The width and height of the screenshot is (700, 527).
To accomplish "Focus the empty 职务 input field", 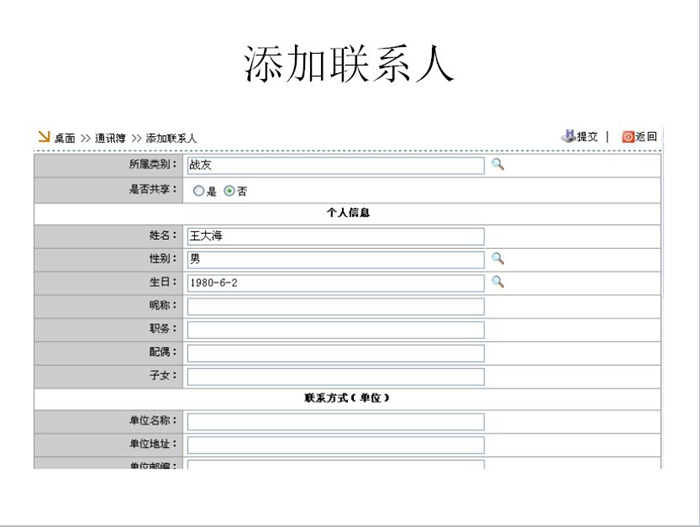I will tap(336, 330).
